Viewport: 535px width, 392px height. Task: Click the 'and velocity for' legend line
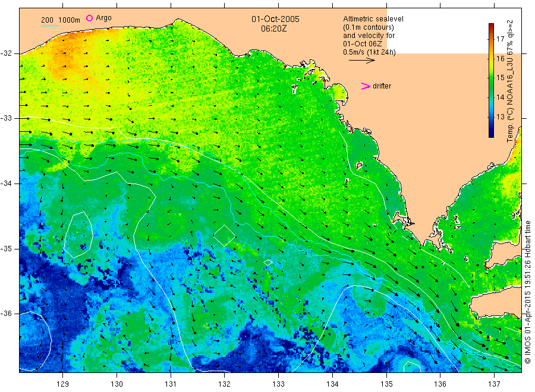coord(369,36)
